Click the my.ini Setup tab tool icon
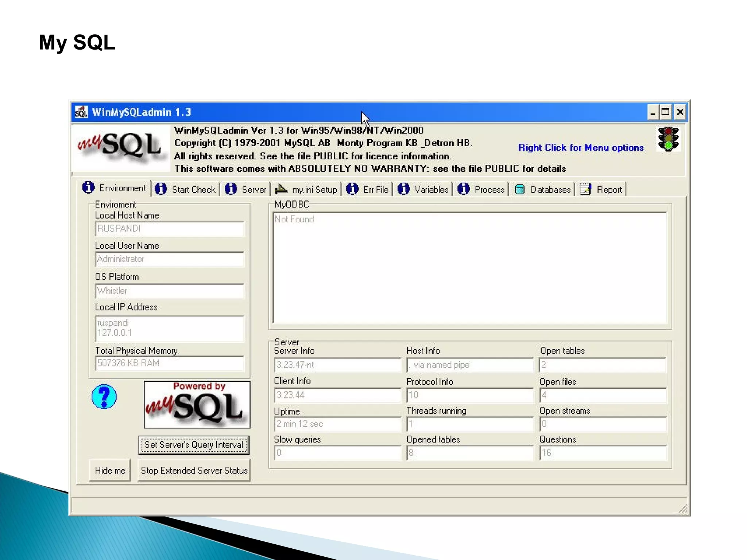The width and height of the screenshot is (747, 560). [x=281, y=189]
